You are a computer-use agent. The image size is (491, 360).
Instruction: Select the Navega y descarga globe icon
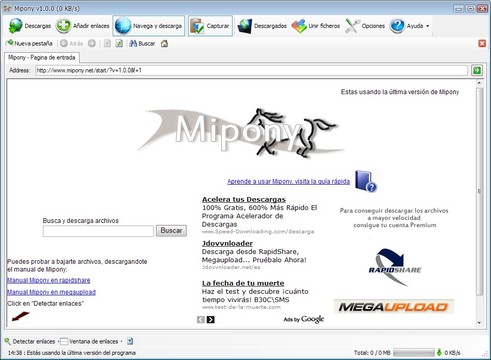[x=123, y=26]
